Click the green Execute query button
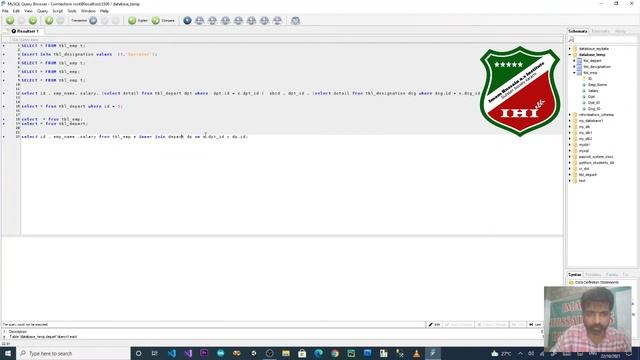The width and height of the screenshot is (640, 360). (x=49, y=20)
